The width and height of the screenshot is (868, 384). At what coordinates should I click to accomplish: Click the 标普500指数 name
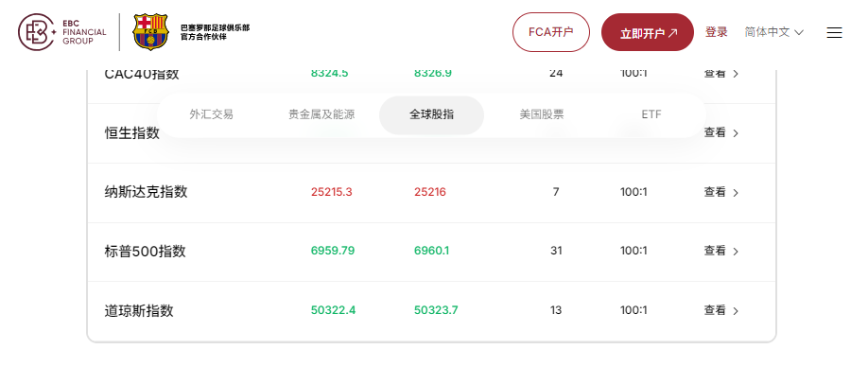click(145, 251)
